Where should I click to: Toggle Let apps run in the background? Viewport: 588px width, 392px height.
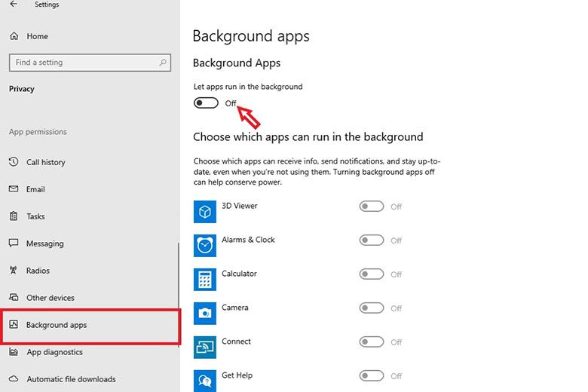tap(206, 103)
